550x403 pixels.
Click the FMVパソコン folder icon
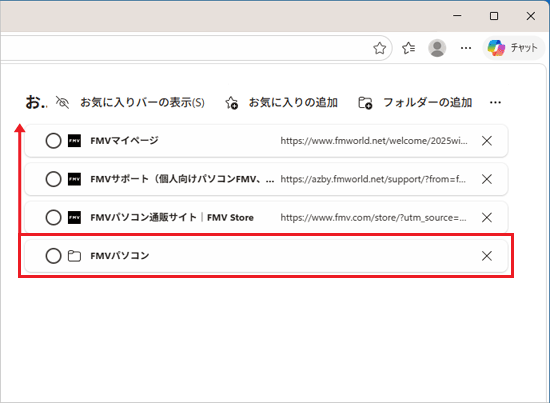click(x=74, y=256)
